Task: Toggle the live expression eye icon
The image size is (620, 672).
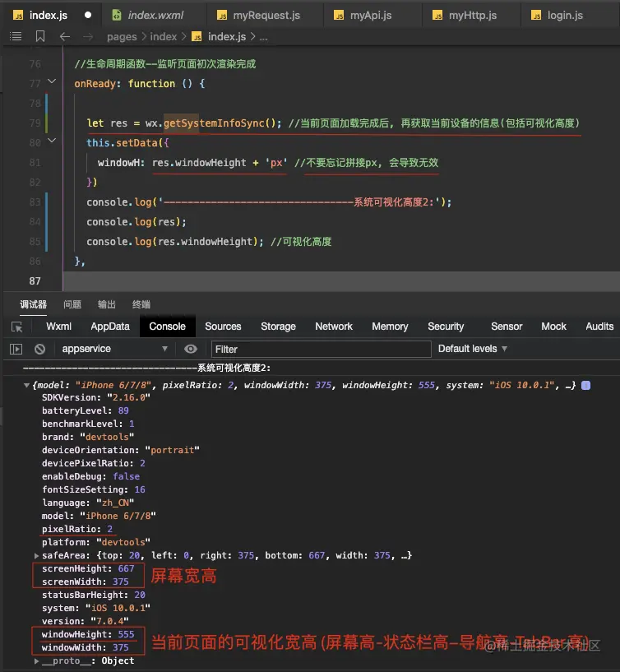Action: tap(191, 350)
